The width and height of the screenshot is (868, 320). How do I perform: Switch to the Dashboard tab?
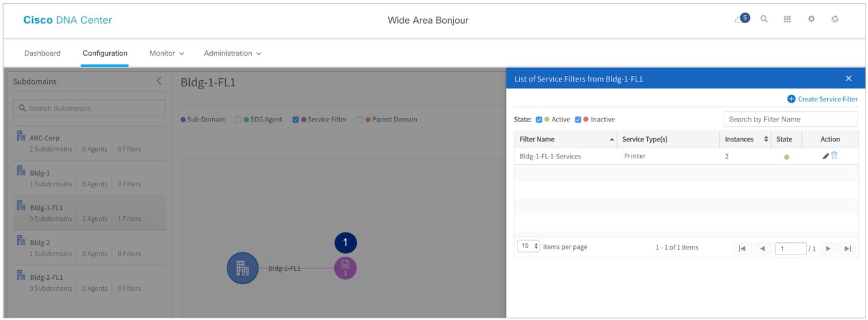[x=42, y=53]
